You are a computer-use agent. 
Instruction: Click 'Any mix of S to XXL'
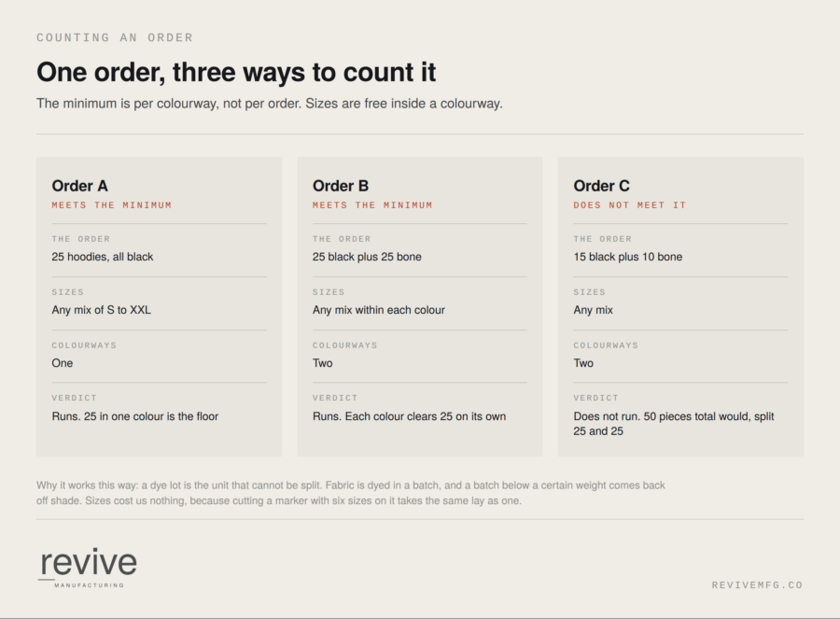[x=101, y=310]
